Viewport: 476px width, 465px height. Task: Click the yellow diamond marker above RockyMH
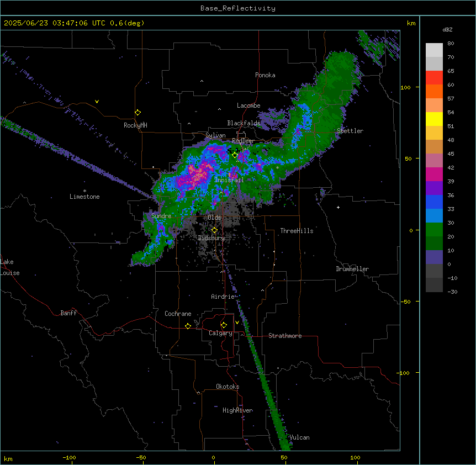click(x=138, y=113)
